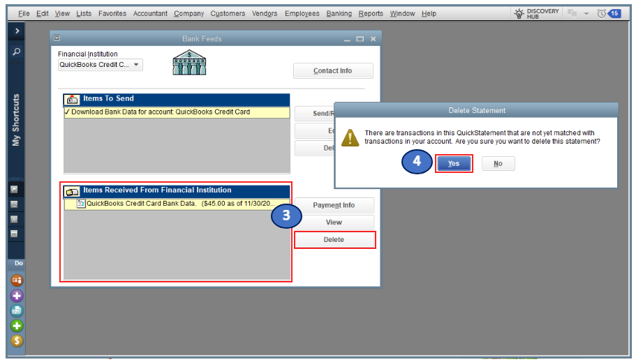Open the chat bubbles icon in menu bar
636x364 pixels.
572,13
